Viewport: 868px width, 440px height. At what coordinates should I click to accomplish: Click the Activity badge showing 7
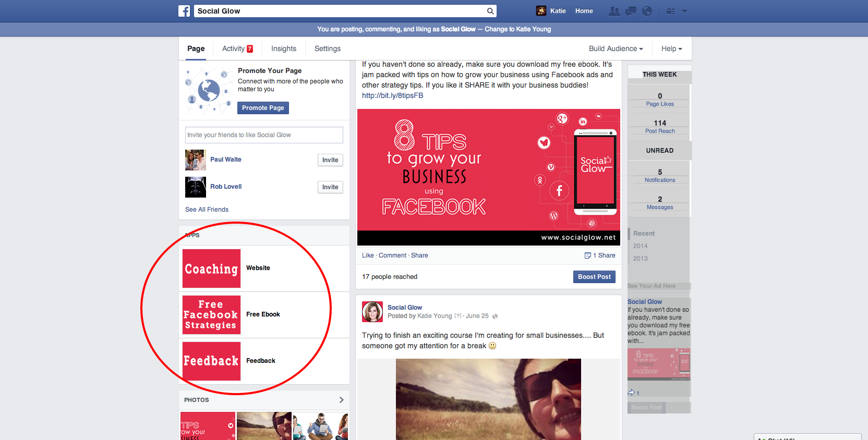coord(250,48)
